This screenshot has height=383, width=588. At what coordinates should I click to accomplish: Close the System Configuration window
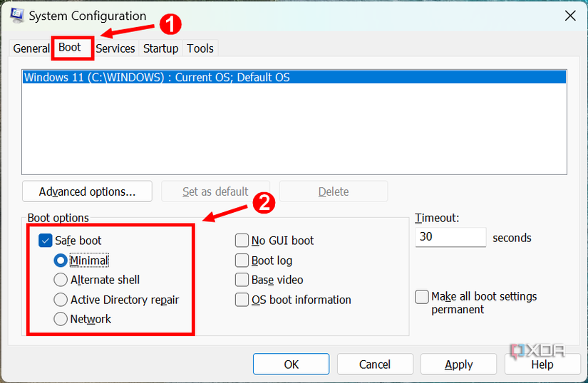click(x=570, y=16)
